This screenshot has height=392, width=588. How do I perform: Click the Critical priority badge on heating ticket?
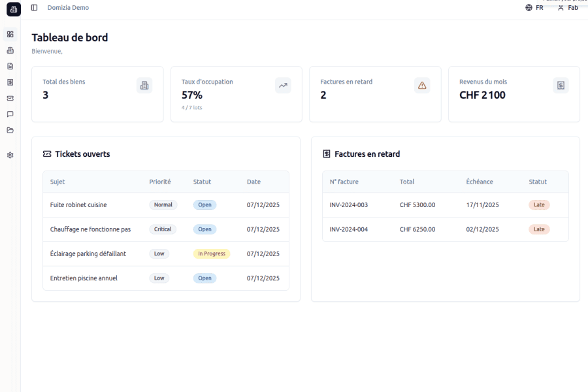tap(163, 229)
